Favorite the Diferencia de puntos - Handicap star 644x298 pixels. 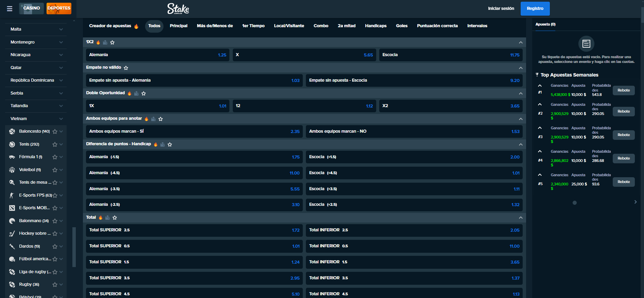click(170, 144)
